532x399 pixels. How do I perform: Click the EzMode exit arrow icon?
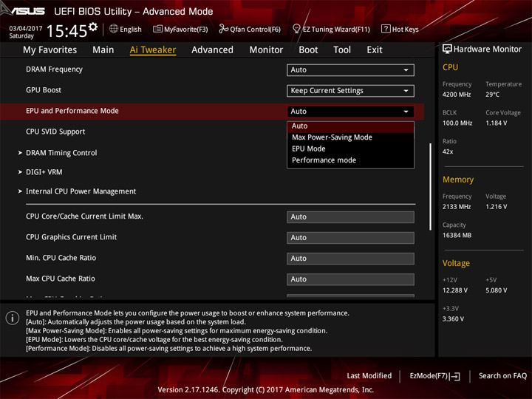pyautogui.click(x=456, y=376)
